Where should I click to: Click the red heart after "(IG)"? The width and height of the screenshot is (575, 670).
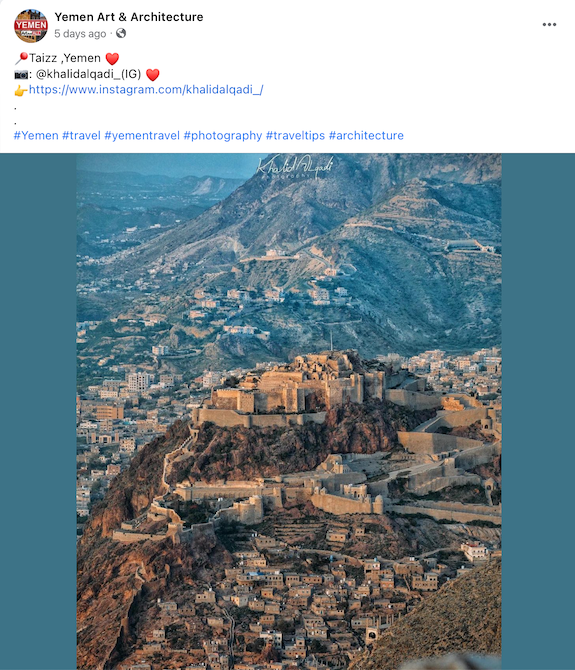(153, 75)
